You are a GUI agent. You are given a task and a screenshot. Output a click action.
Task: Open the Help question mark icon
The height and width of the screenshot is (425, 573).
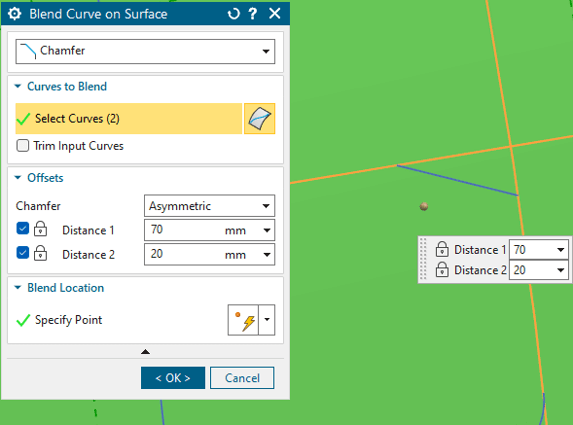253,14
